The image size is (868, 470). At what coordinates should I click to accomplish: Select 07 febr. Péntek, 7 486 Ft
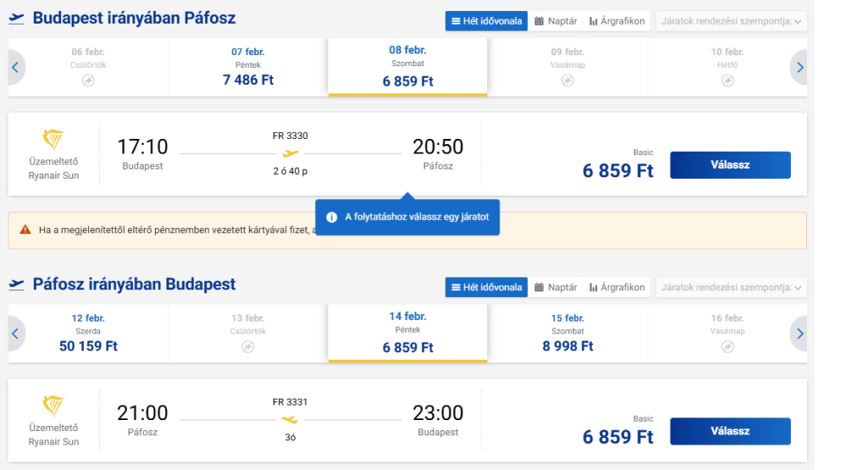(248, 67)
